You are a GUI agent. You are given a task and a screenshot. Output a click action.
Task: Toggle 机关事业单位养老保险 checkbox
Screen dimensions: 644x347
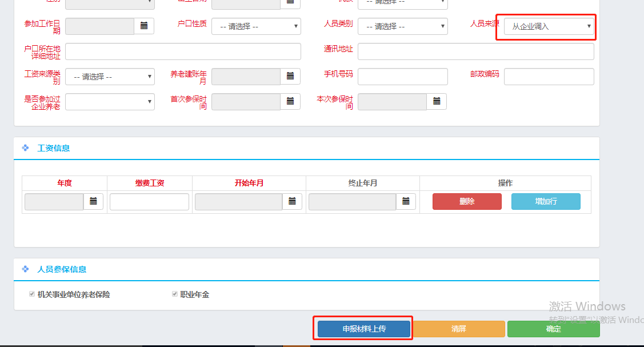coord(32,294)
